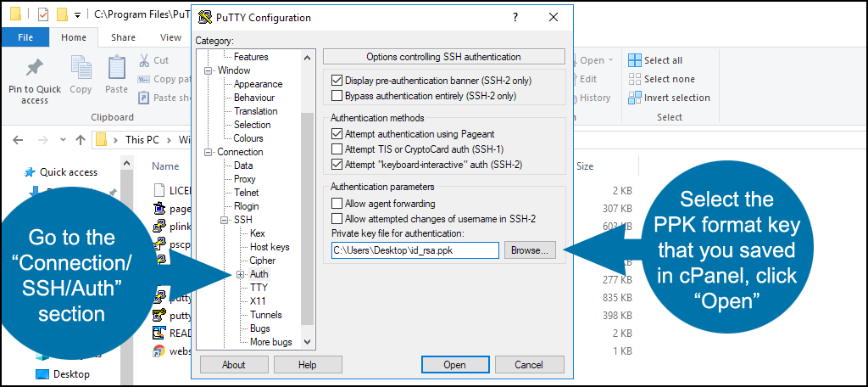The width and height of the screenshot is (868, 387).
Task: Click the Browse... button
Action: coord(529,250)
